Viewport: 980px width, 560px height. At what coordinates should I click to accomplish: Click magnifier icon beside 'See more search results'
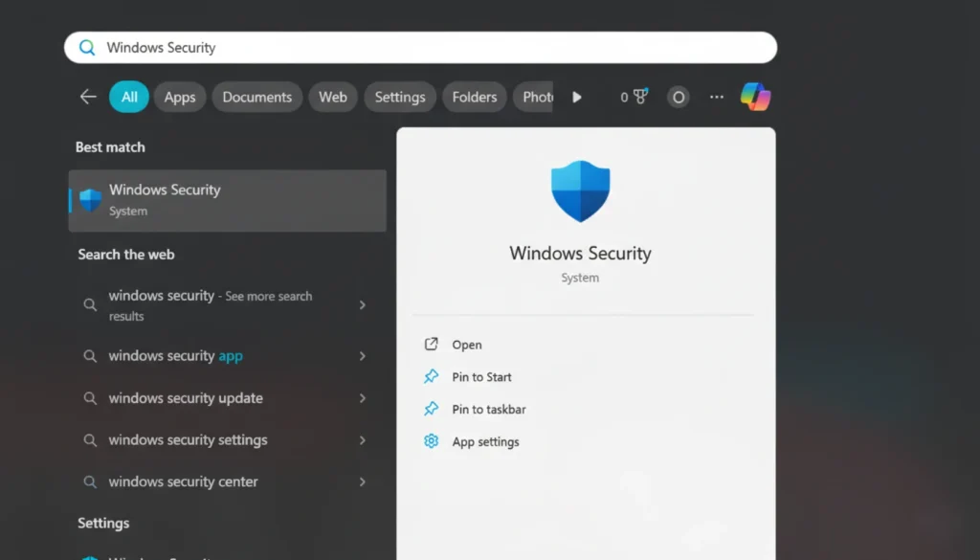[90, 305]
